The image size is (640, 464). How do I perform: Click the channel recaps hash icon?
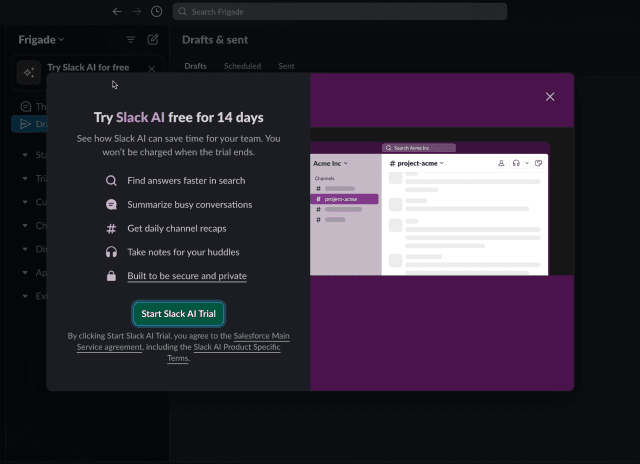(111, 229)
